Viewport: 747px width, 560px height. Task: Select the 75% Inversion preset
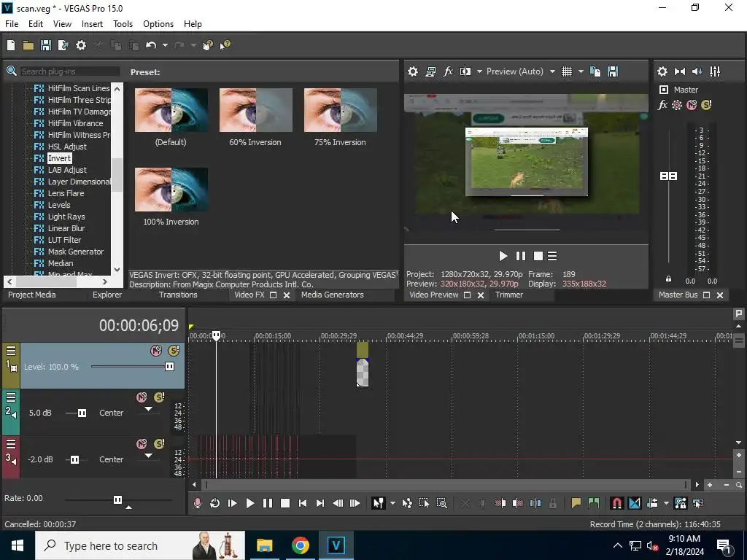tap(340, 117)
